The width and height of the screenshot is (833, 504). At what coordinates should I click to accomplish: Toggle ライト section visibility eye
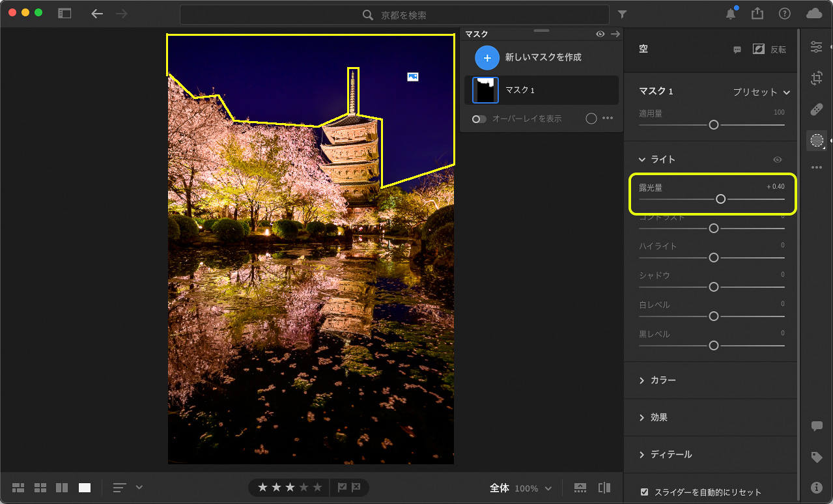[778, 160]
